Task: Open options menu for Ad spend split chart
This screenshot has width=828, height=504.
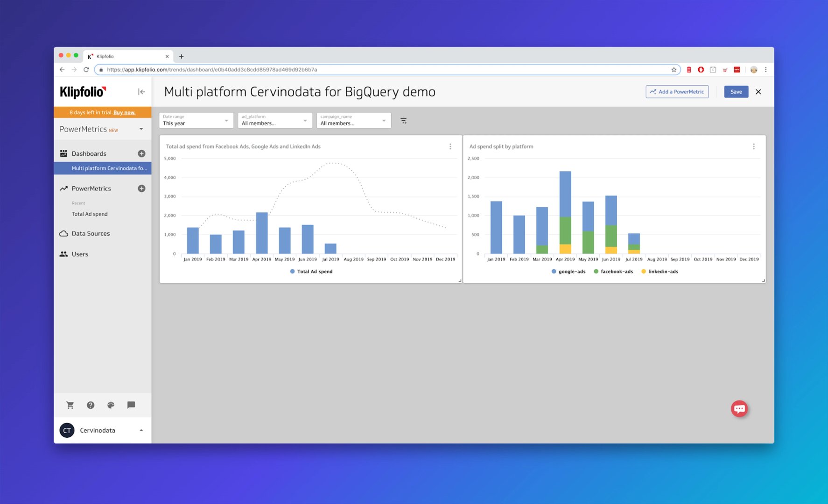Action: click(x=754, y=147)
